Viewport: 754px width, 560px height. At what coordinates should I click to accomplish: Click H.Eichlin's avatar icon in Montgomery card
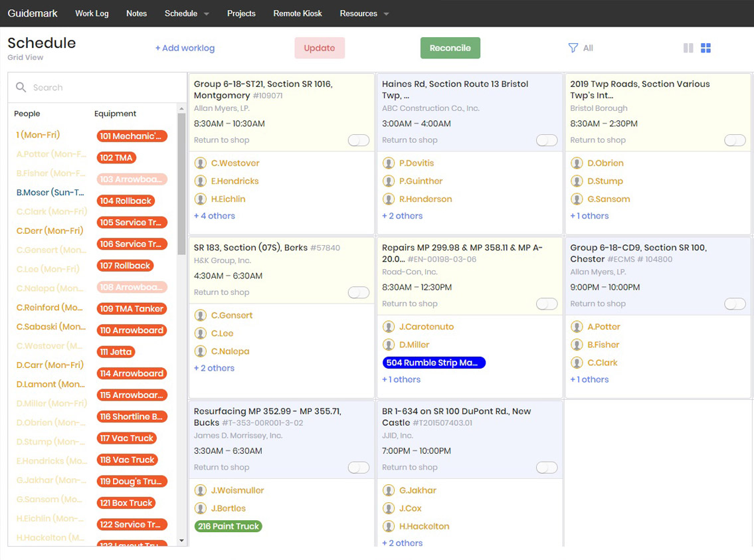pos(200,199)
